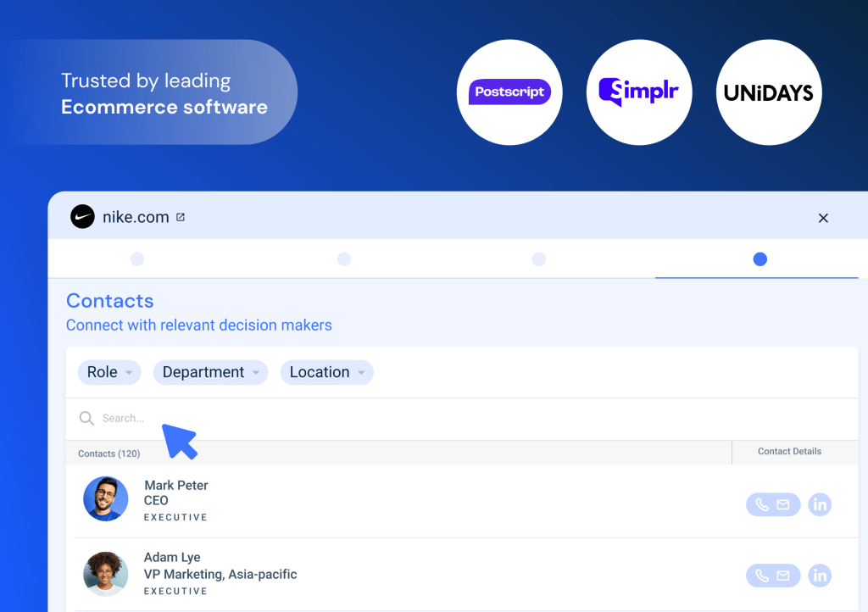The height and width of the screenshot is (612, 868).
Task: Click the Postscript logo circle
Action: pos(509,92)
